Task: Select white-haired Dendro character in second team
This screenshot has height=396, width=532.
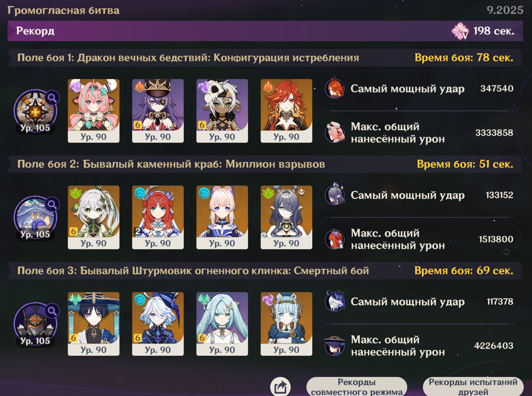Action: [x=94, y=217]
